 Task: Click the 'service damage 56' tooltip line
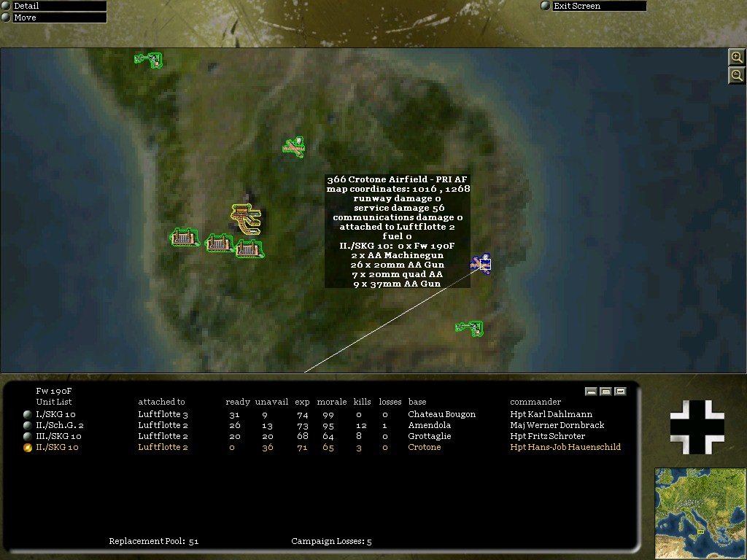pos(399,208)
